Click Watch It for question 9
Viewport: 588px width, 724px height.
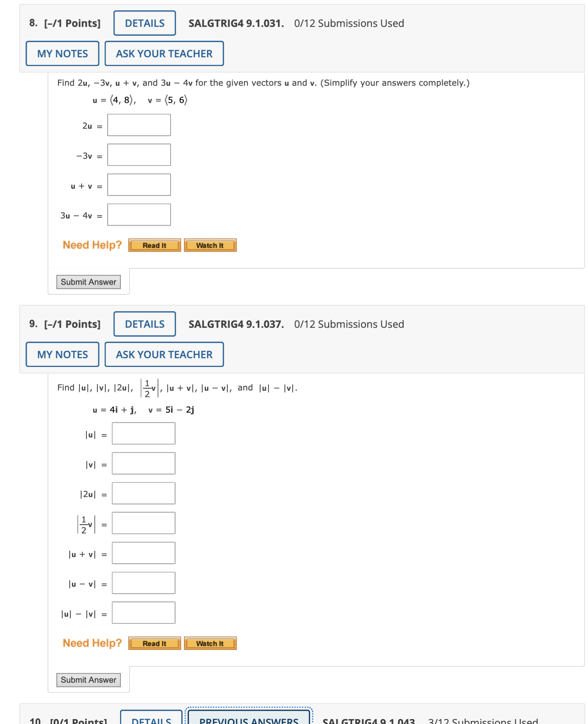pyautogui.click(x=210, y=643)
